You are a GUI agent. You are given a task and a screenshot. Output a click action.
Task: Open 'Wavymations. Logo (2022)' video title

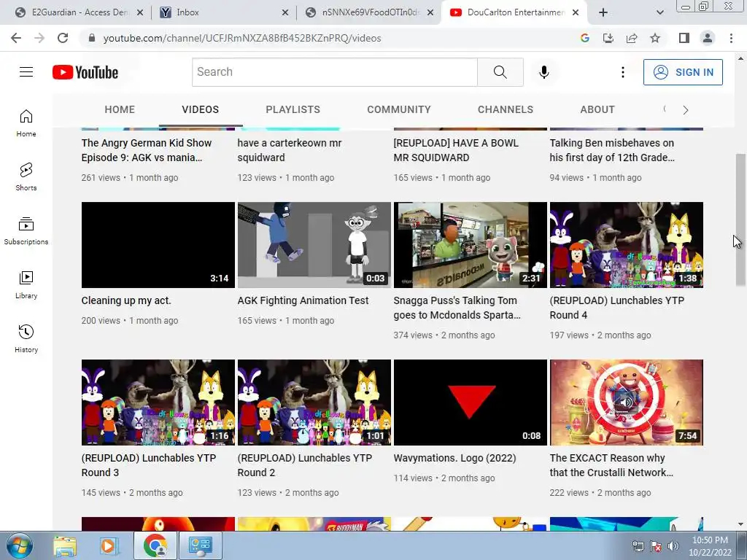point(455,458)
